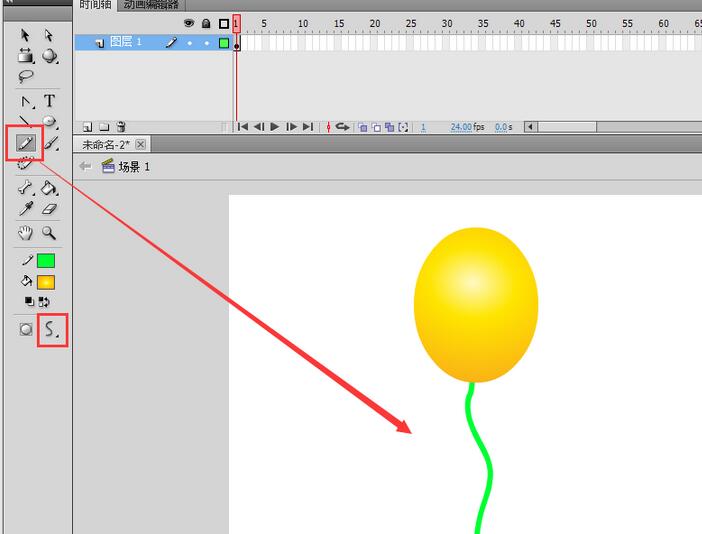
Task: Choose the Subselection arrow tool
Action: click(49, 35)
